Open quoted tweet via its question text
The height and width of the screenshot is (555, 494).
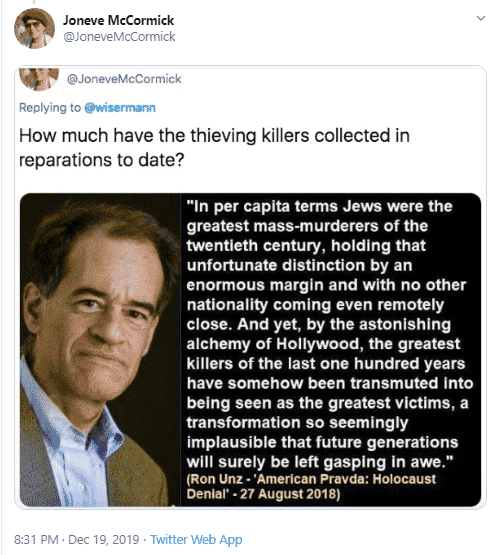coord(214,136)
